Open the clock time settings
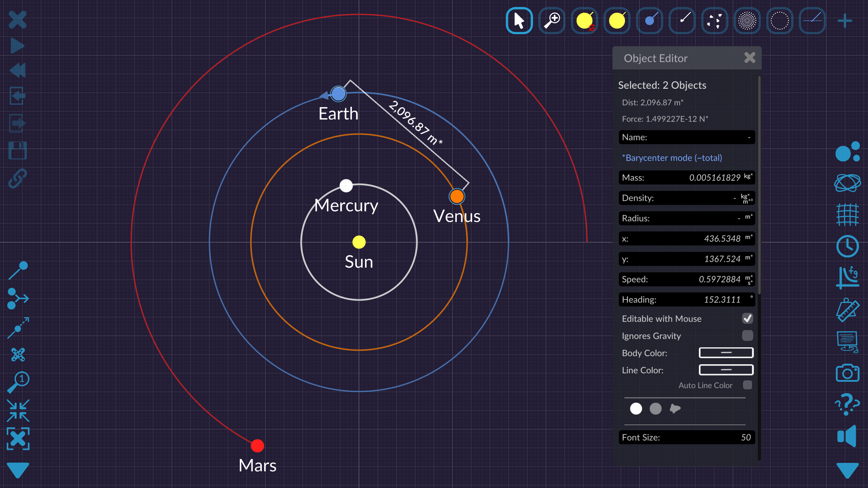868x488 pixels. point(847,247)
